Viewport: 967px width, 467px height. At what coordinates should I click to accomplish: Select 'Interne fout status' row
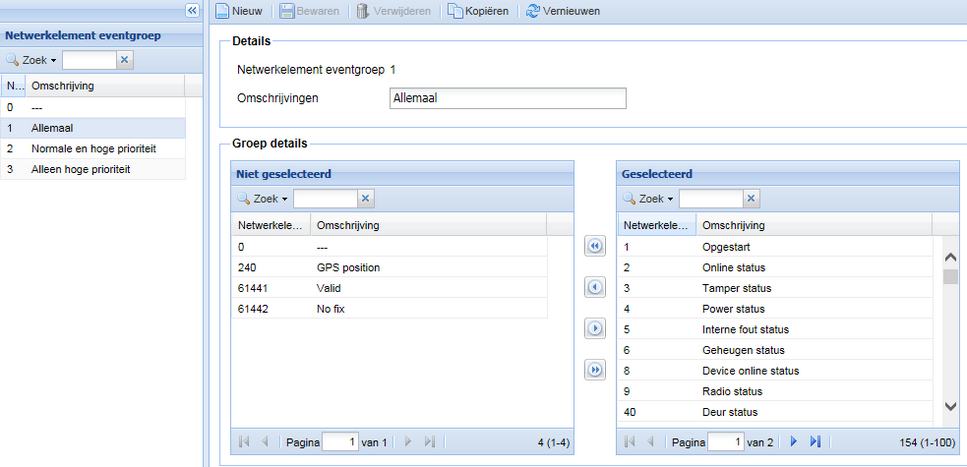pyautogui.click(x=775, y=329)
